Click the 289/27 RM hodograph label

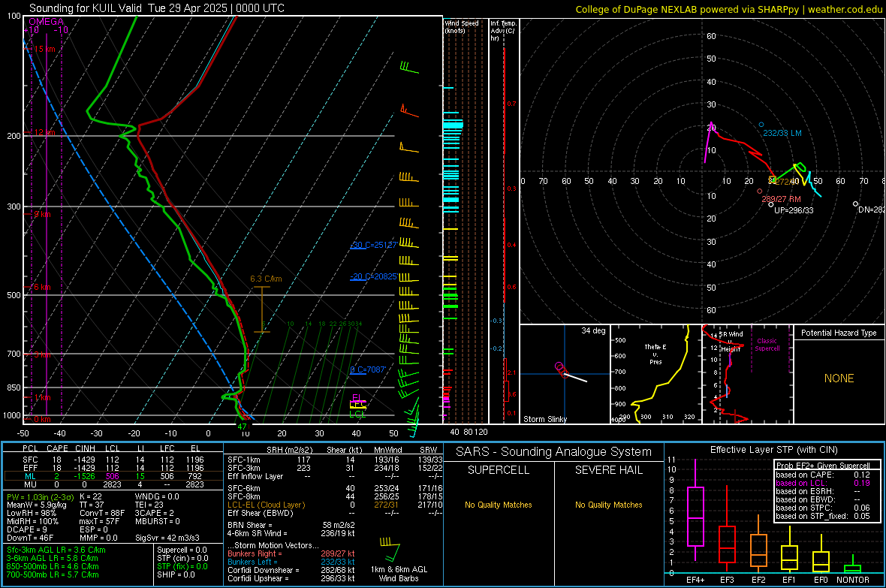pos(781,199)
